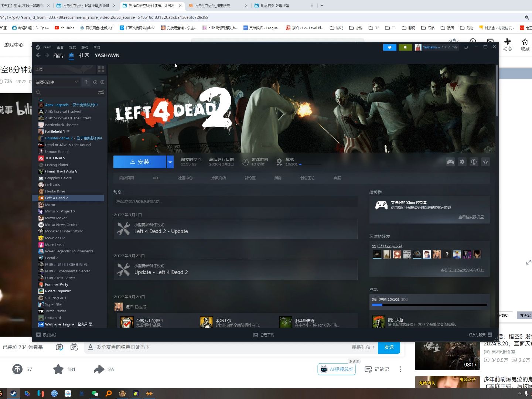This screenshot has height=399, width=532.
Task: Open View Controller Settings link
Action: click(x=471, y=217)
